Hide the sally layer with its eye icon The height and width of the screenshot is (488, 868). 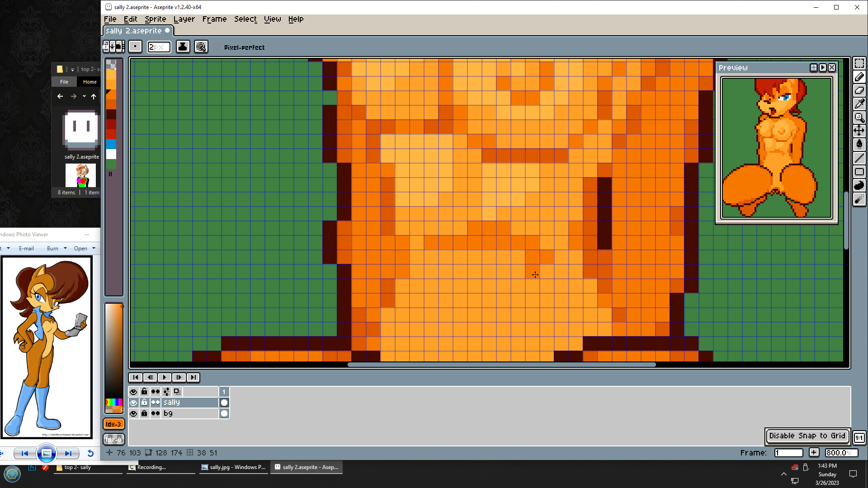(133, 403)
